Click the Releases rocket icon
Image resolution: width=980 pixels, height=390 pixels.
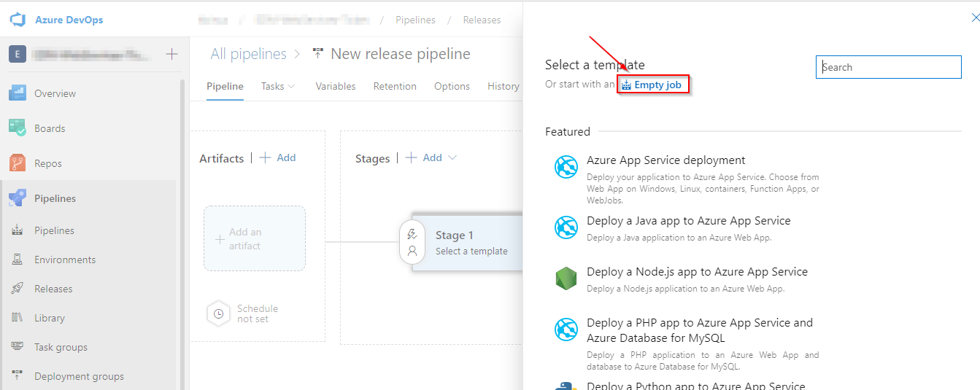[x=18, y=289]
